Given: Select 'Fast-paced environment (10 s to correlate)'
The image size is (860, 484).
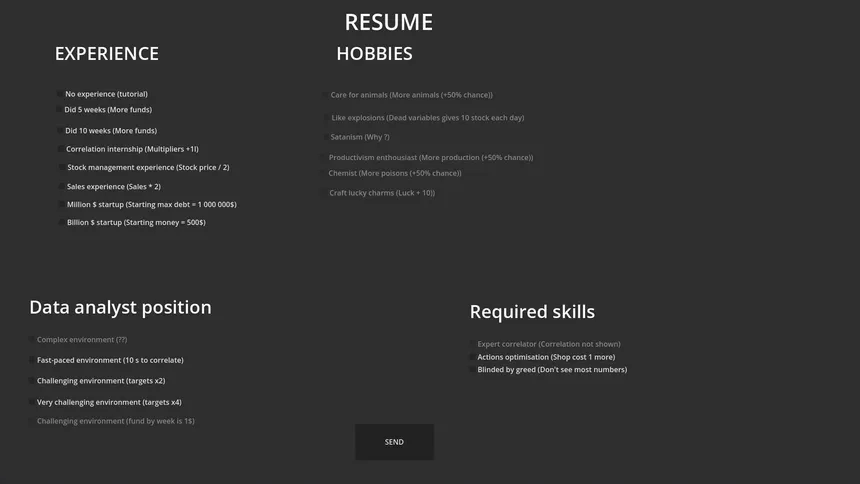Looking at the screenshot, I should coord(31,360).
